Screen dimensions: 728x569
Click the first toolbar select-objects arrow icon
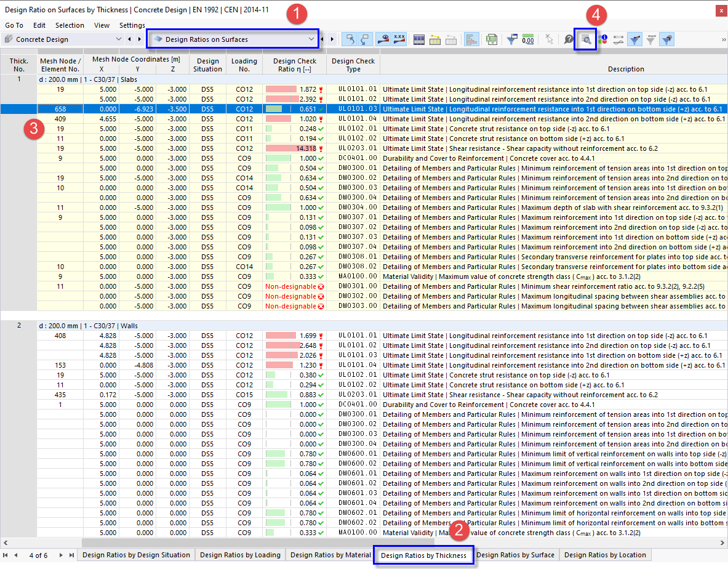tap(350, 39)
